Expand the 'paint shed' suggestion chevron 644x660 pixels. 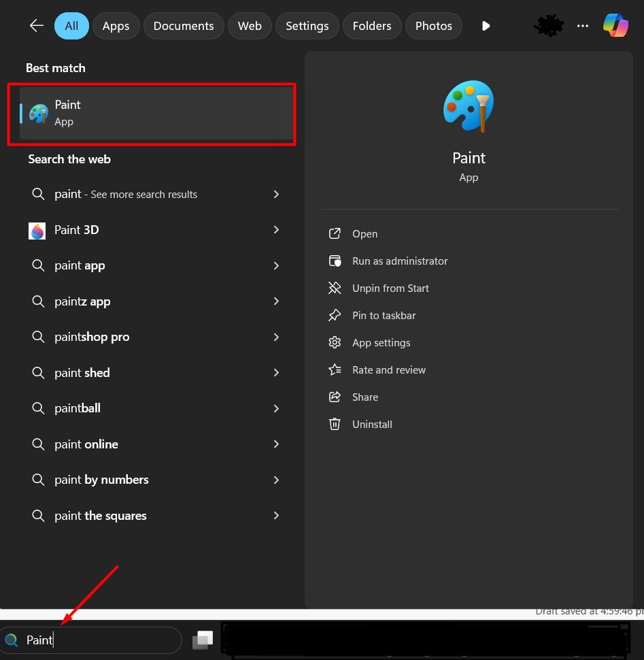pyautogui.click(x=276, y=372)
